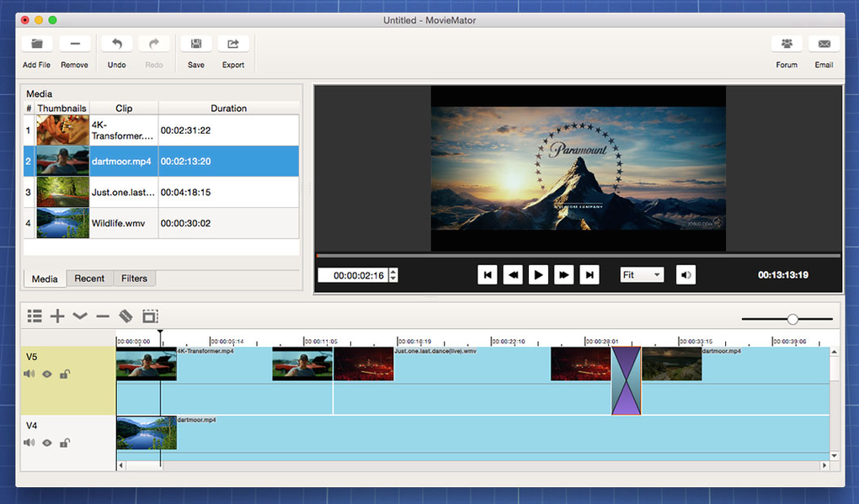859x504 pixels.
Task: Click the timecode field stepper arrows
Action: [x=393, y=275]
